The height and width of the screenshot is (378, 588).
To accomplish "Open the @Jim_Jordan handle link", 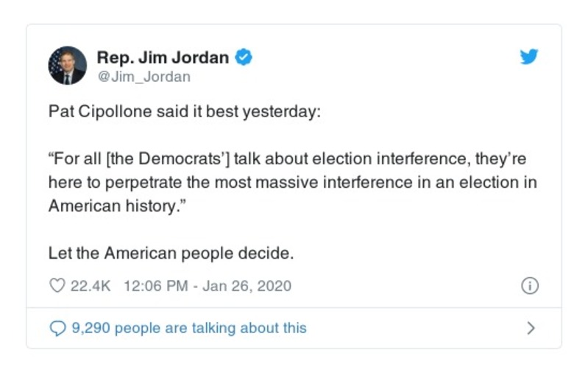I will point(144,77).
